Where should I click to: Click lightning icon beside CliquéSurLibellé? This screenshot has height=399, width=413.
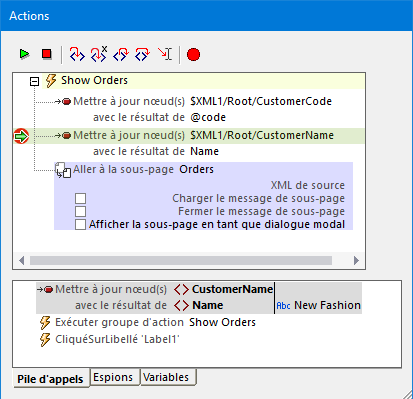pyautogui.click(x=45, y=340)
